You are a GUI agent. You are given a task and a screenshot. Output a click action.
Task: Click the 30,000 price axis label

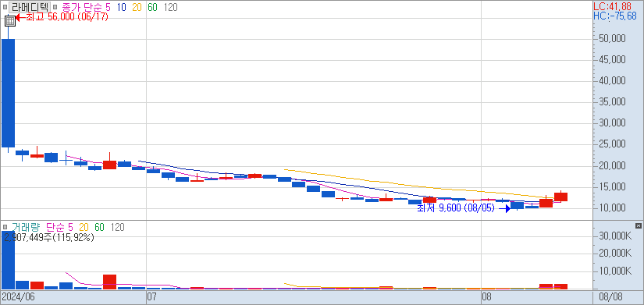tap(611, 123)
